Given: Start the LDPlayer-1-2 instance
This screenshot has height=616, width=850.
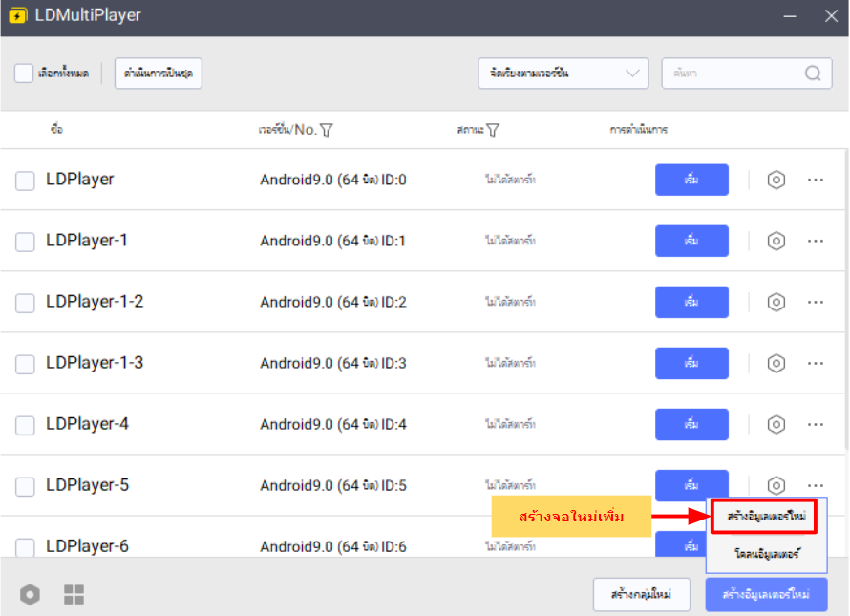Looking at the screenshot, I should [x=691, y=302].
